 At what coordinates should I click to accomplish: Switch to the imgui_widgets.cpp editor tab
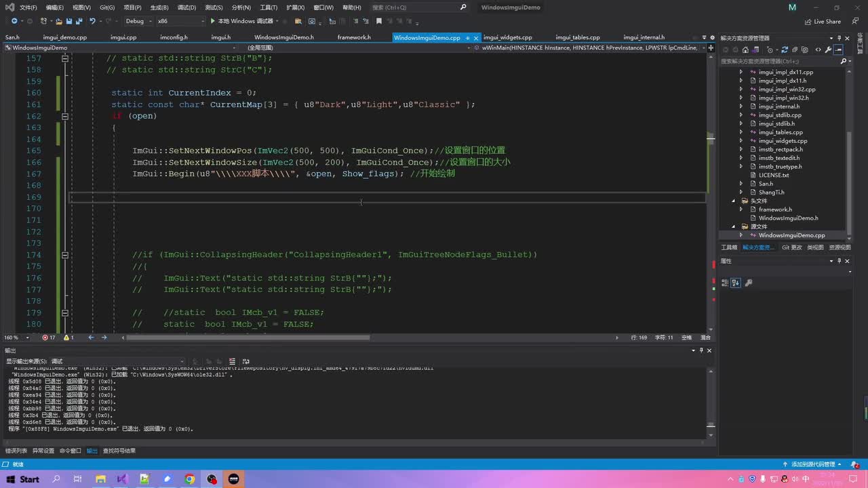point(508,37)
